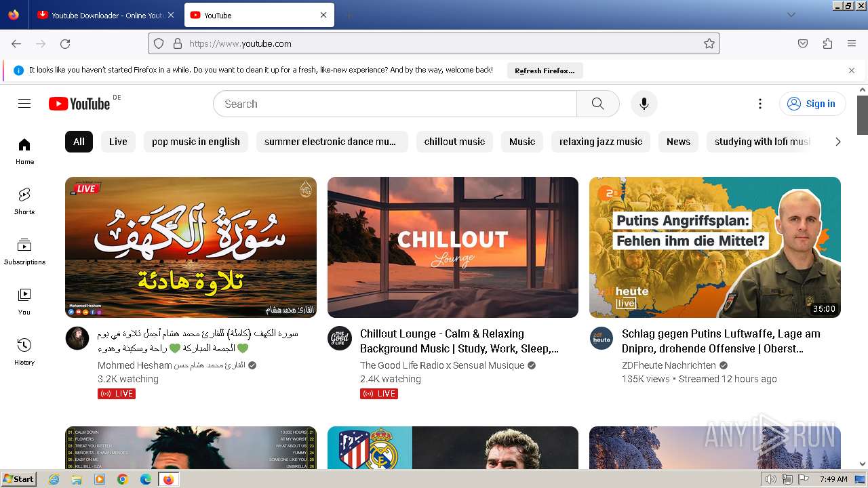View site security padlock information
The image size is (868, 488).
click(x=178, y=43)
